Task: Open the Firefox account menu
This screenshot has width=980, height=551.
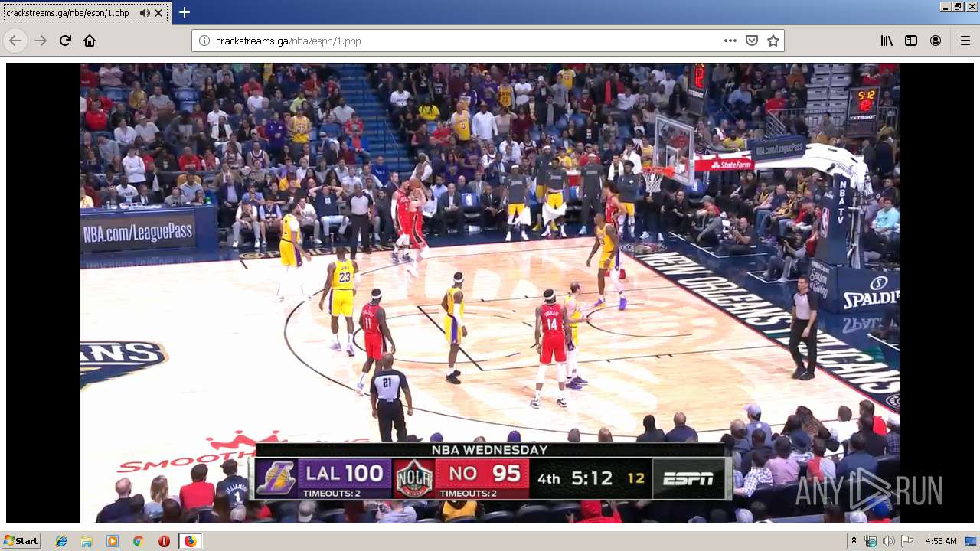Action: point(936,41)
